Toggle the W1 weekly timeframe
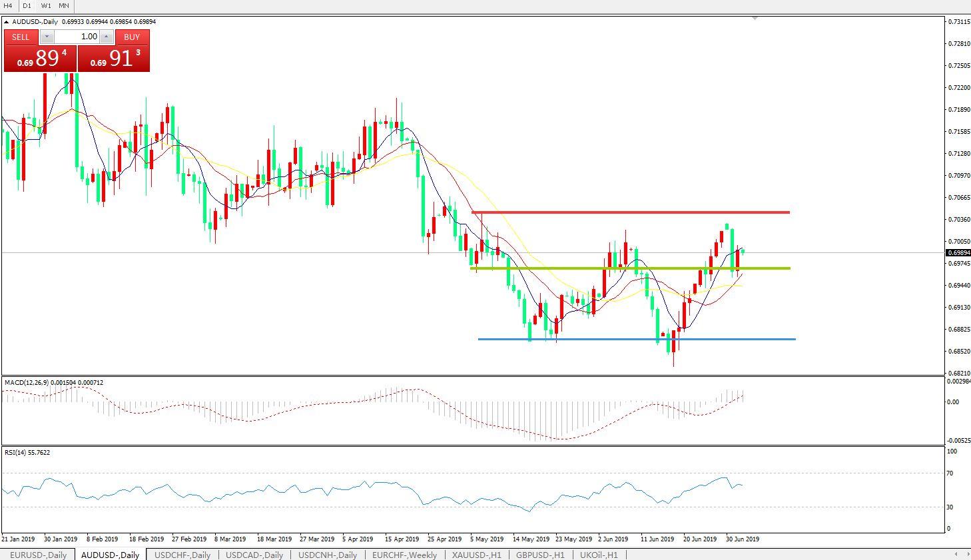 click(x=46, y=5)
